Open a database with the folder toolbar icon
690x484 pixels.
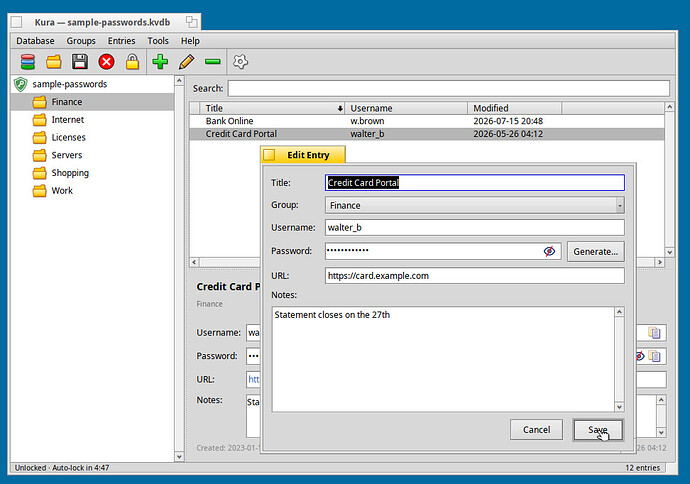[x=54, y=62]
